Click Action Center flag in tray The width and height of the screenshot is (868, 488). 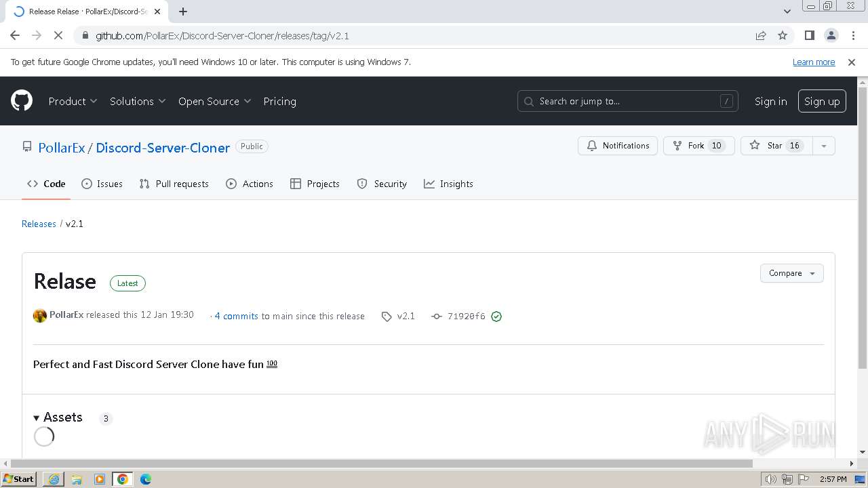[x=804, y=479]
